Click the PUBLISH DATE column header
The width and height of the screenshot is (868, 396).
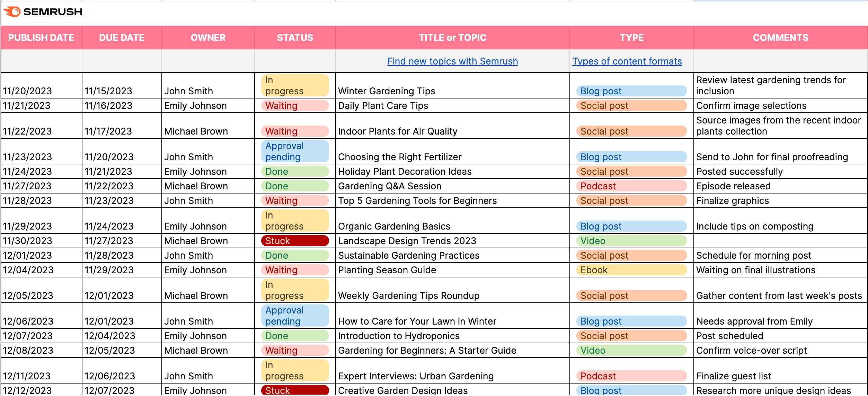click(x=41, y=37)
